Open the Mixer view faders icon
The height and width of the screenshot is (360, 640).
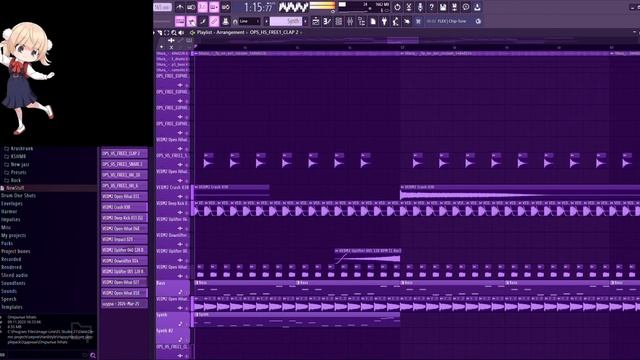[350, 21]
